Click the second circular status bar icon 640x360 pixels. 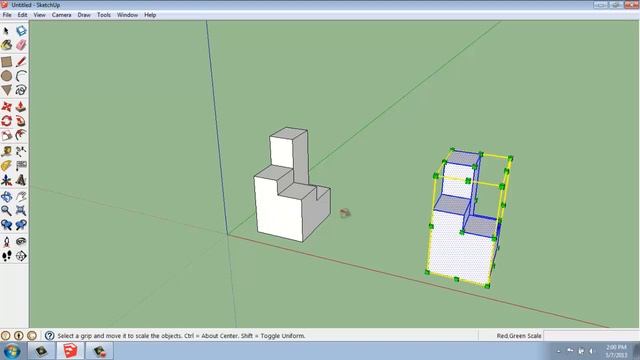(19, 336)
